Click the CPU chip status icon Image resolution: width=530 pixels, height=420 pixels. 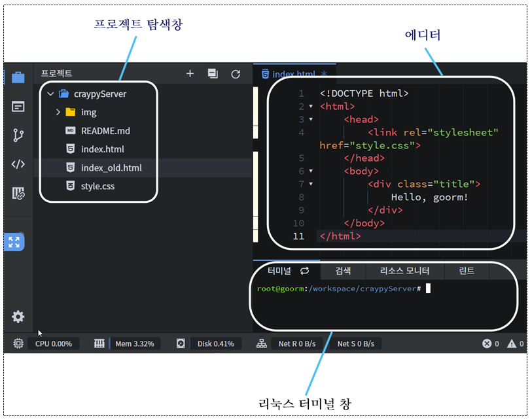[x=18, y=343]
